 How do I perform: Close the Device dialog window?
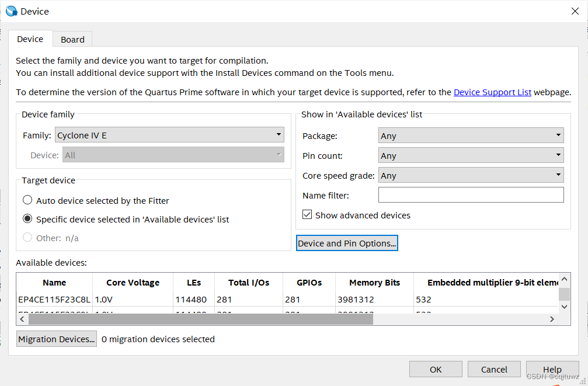pos(575,11)
